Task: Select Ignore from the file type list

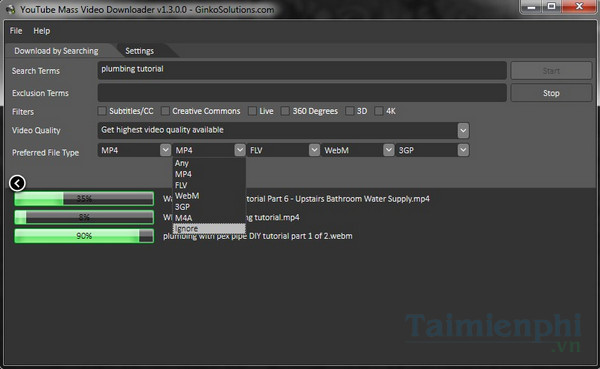Action: pos(209,229)
